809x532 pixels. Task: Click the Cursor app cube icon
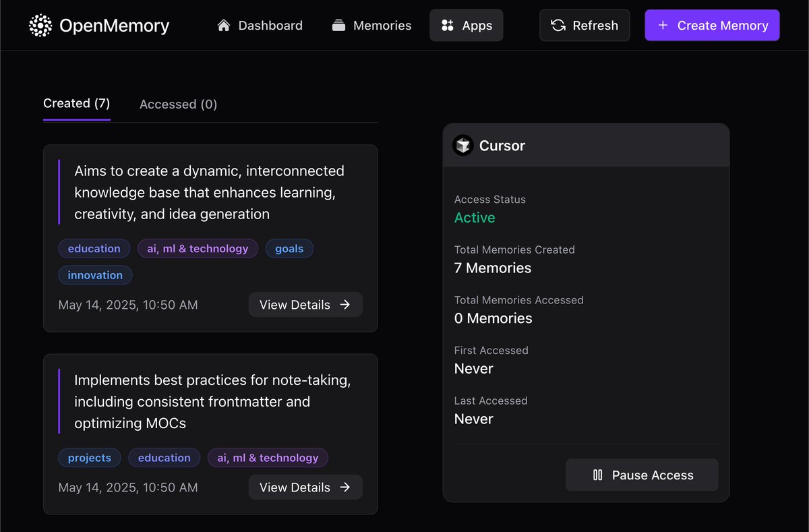click(463, 146)
